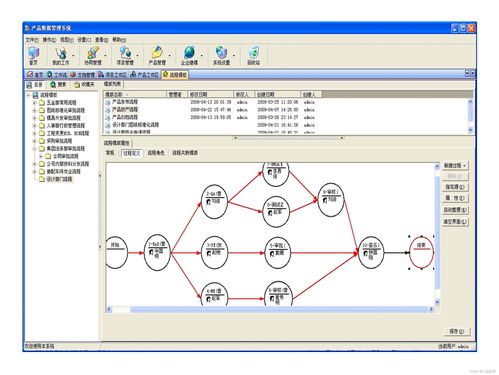499x375 pixels.
Task: Collapse the root 流程模板 tree node
Action: click(x=28, y=95)
